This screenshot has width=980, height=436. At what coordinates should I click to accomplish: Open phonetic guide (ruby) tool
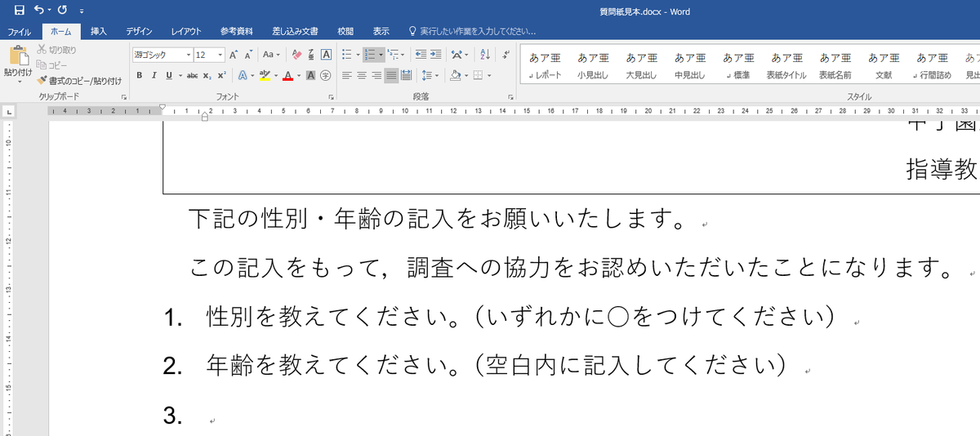(x=311, y=55)
